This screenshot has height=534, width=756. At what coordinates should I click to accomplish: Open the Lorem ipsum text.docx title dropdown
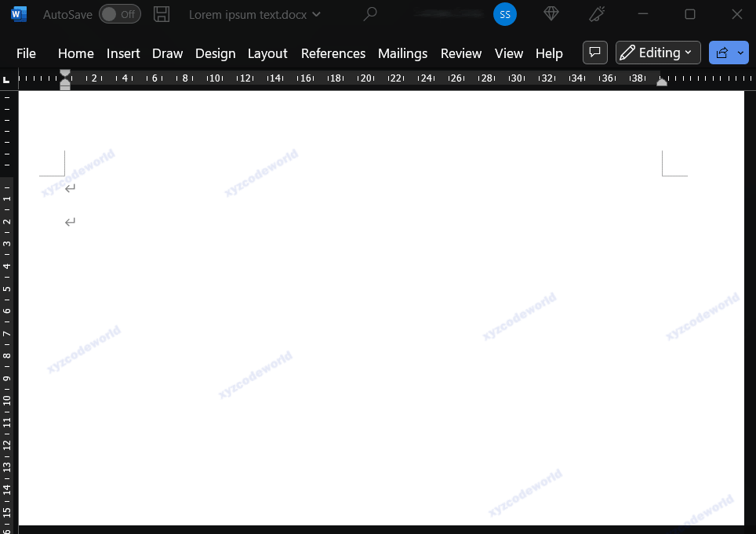[x=316, y=14]
